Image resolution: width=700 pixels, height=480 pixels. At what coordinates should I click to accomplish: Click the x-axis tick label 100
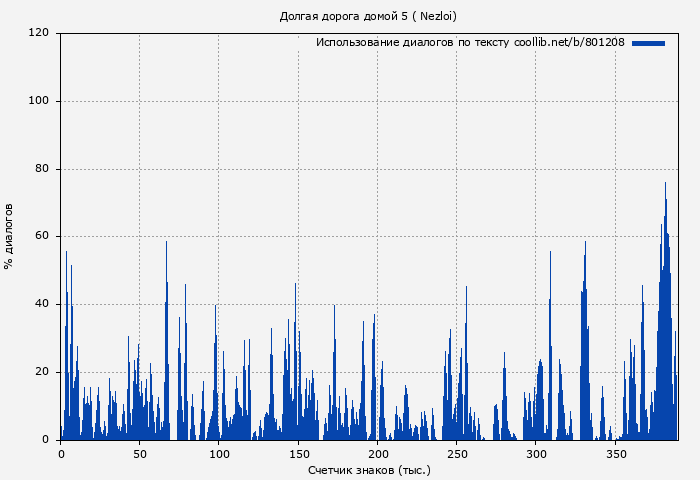click(218, 454)
